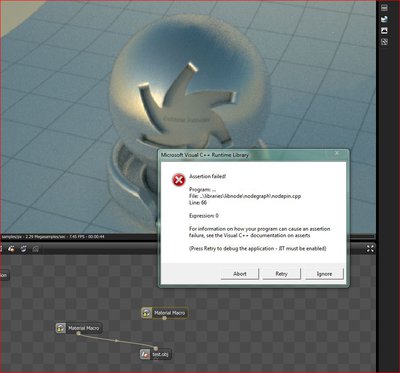Click the red error icon in dialog
This screenshot has height=373, width=400.
tap(179, 180)
